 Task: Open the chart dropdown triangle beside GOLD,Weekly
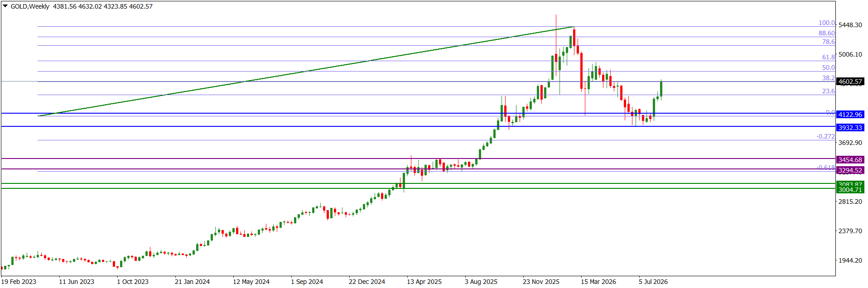point(5,6)
